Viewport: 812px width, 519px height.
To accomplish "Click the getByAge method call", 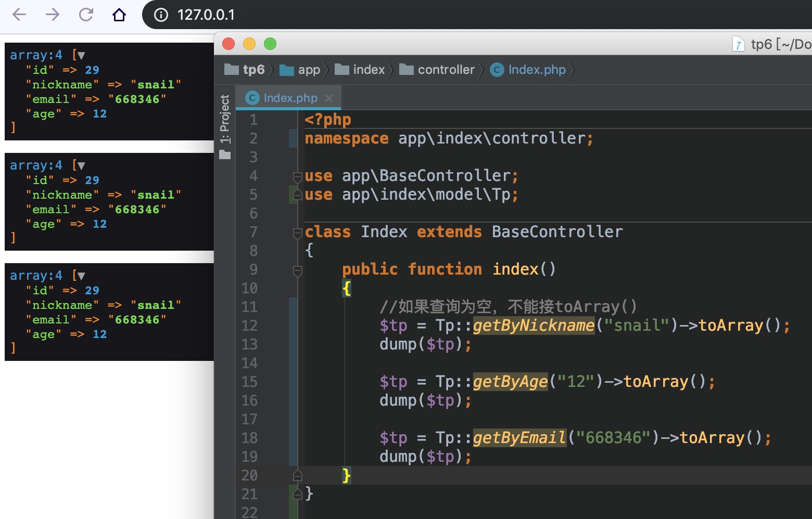I will coord(510,382).
